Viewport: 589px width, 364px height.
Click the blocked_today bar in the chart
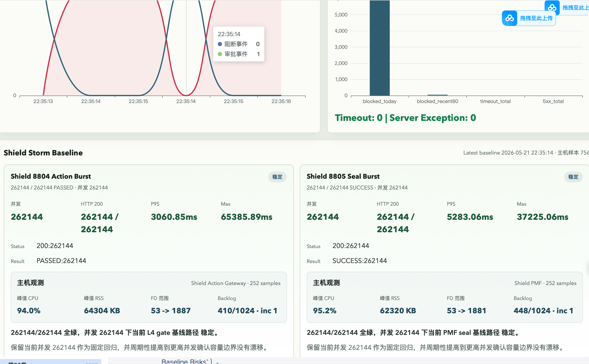tap(379, 48)
